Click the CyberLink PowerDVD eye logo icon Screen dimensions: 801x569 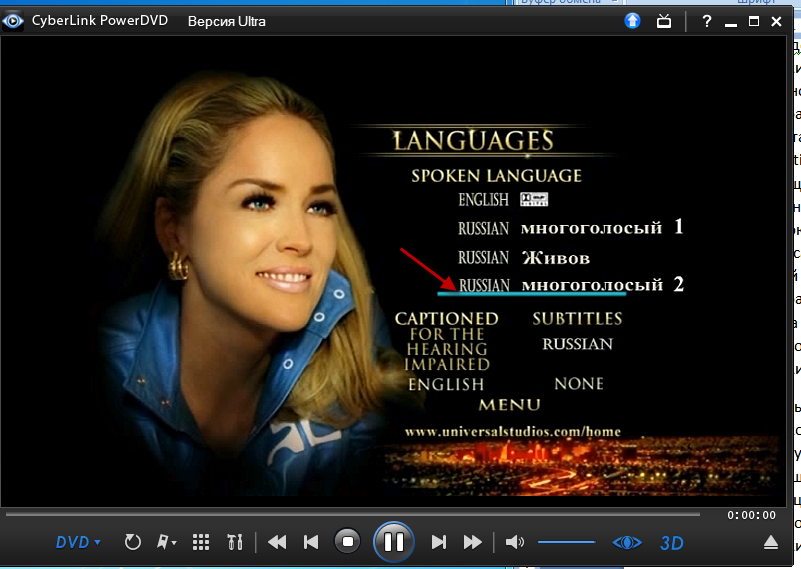pyautogui.click(x=13, y=21)
